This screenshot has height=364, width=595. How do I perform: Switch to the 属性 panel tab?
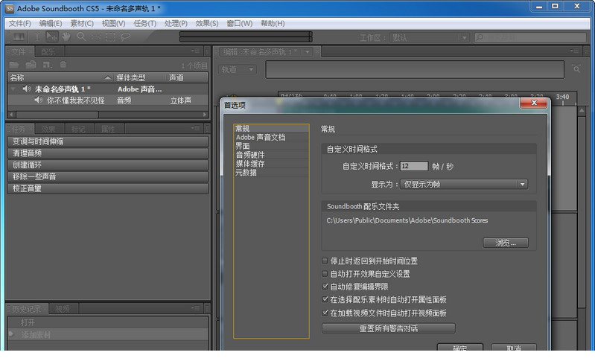pyautogui.click(x=108, y=130)
